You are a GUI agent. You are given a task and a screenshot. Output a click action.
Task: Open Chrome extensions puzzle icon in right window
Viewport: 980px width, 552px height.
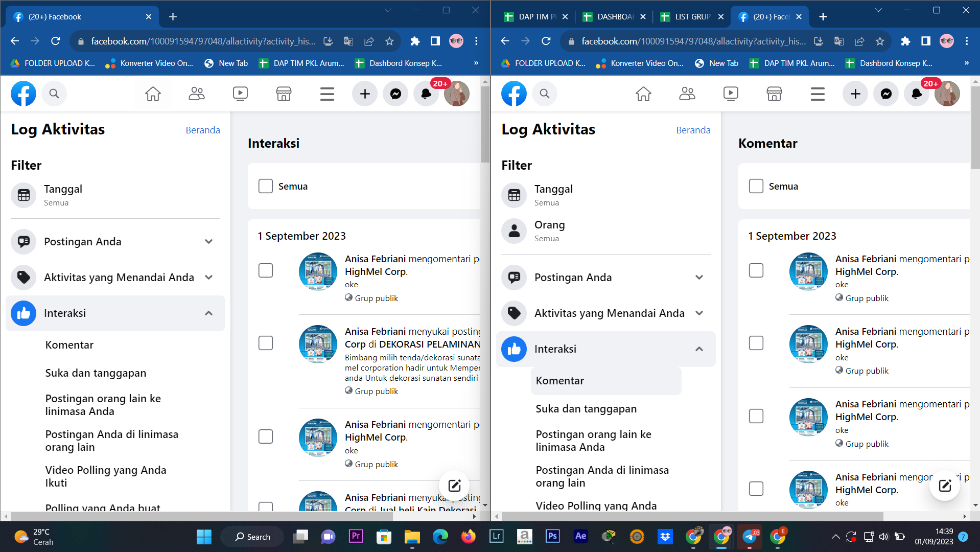point(905,41)
